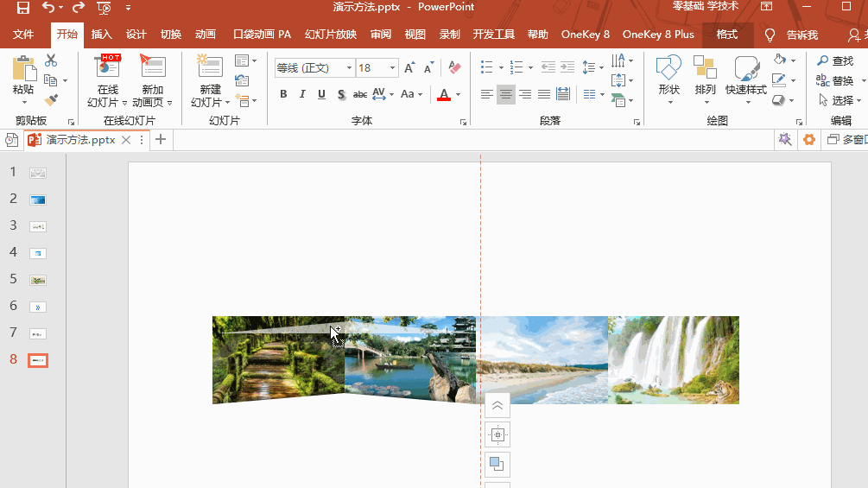Apply red font color A
The width and height of the screenshot is (868, 488).
[444, 95]
